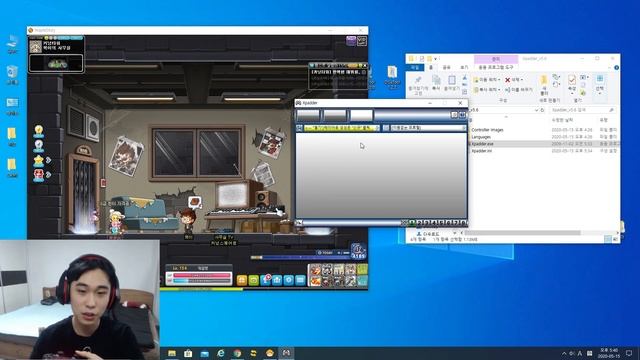Select the flame skill in quickslot bottom row
The height and width of the screenshot is (360, 640).
315,281
